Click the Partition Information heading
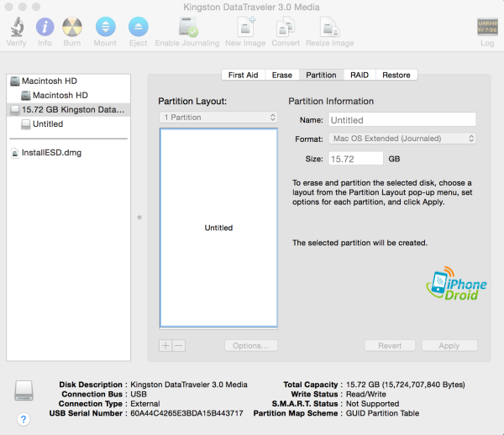504x435 pixels. [331, 102]
